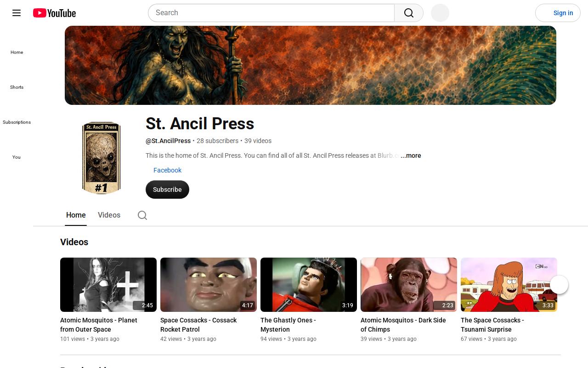Play the Mysterion video thumbnail
Viewport: 588px width, 368px height.
tap(309, 285)
